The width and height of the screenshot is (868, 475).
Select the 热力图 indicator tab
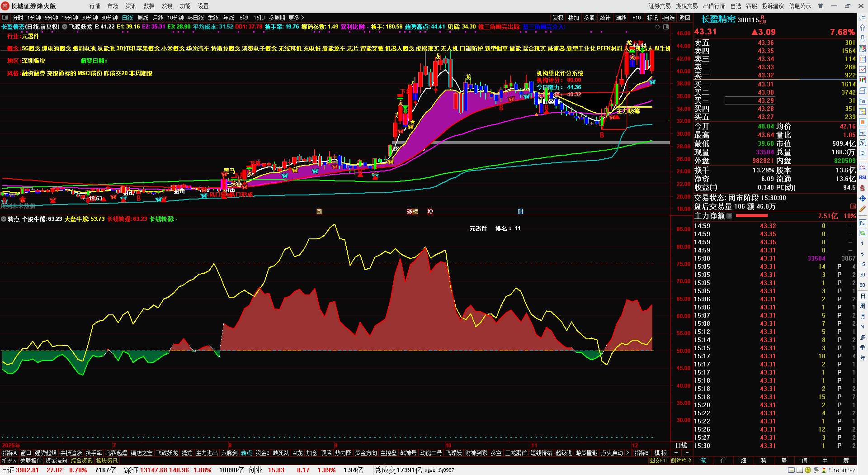point(343,453)
